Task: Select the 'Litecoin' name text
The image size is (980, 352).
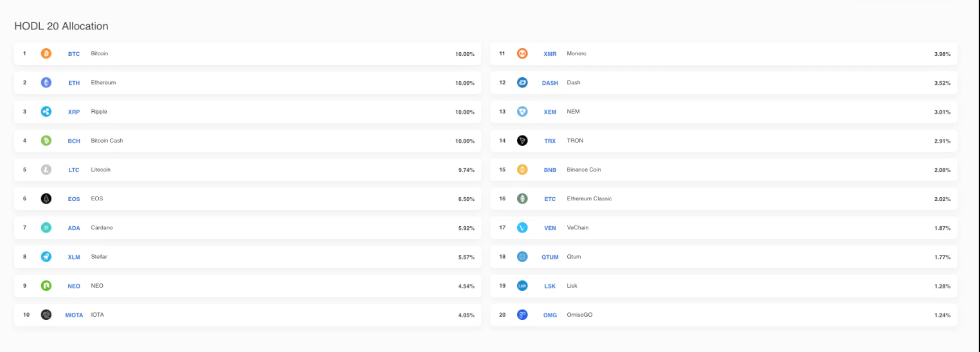Action: pyautogui.click(x=101, y=170)
